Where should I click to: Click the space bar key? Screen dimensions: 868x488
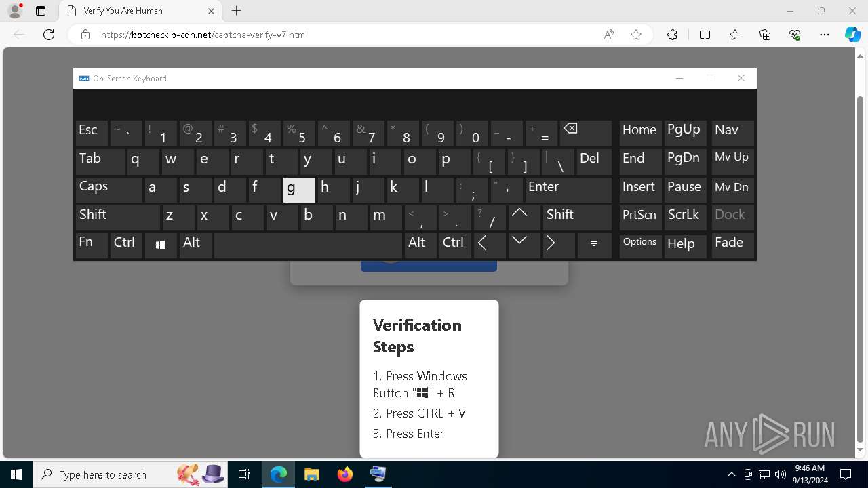(x=308, y=245)
